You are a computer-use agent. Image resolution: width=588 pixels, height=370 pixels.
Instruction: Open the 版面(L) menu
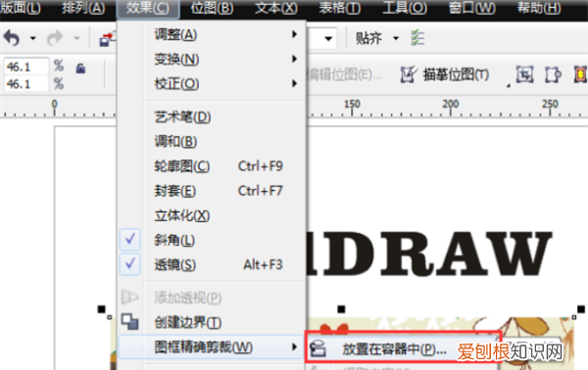(20, 8)
